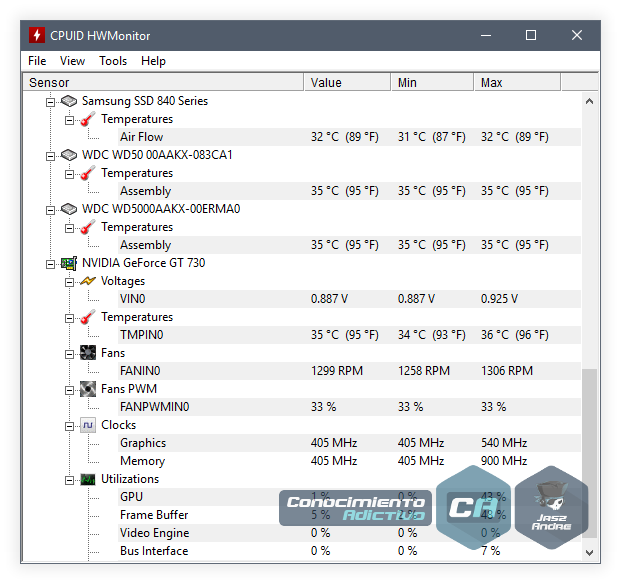The image size is (621, 584).
Task: Select the FANPWMIN0 row
Action: [350, 407]
